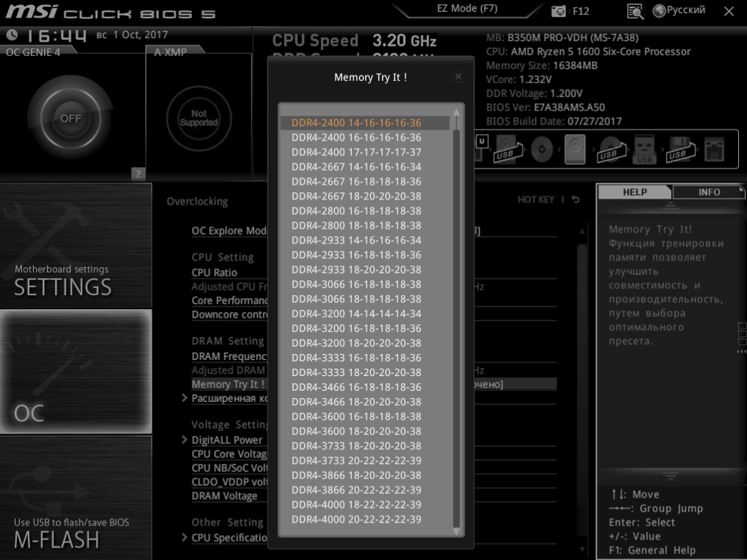The image size is (747, 560).
Task: Select the USB key boot device icon
Action: pos(645,149)
